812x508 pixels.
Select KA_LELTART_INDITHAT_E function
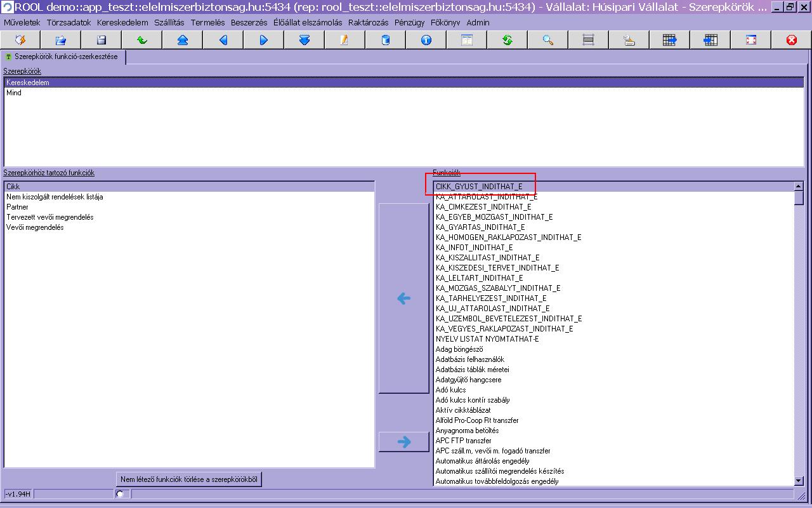point(614,278)
